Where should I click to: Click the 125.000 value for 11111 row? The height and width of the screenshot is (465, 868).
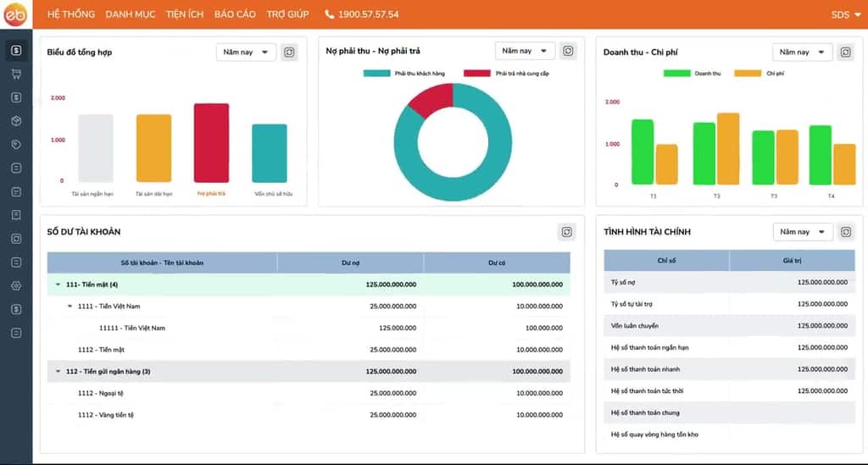click(x=398, y=328)
